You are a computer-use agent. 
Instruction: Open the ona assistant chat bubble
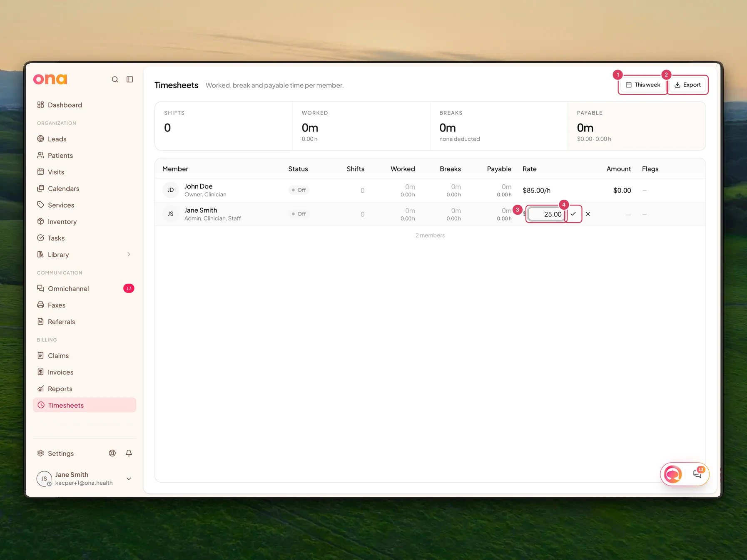pyautogui.click(x=673, y=474)
